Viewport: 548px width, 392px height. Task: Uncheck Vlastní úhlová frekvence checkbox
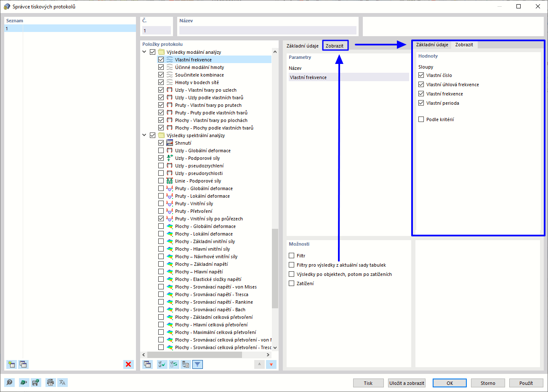[421, 85]
